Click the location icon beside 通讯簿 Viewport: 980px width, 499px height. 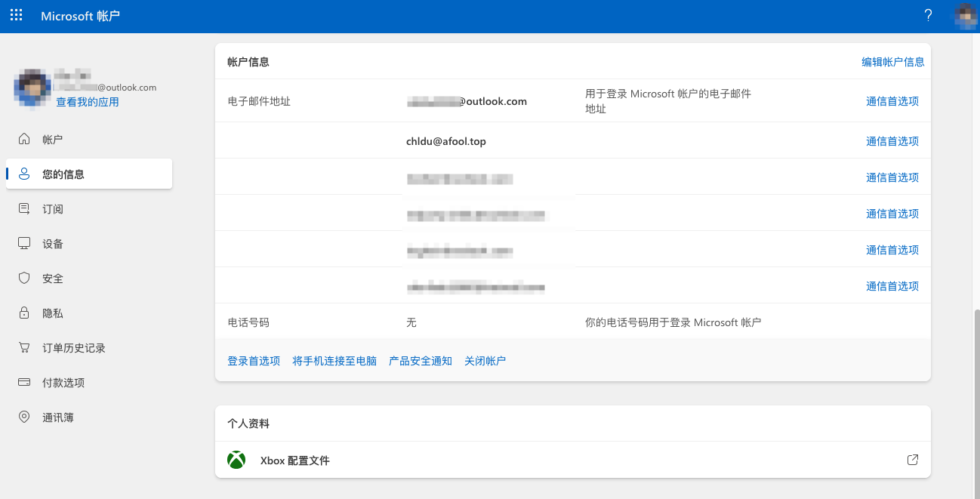tap(24, 417)
